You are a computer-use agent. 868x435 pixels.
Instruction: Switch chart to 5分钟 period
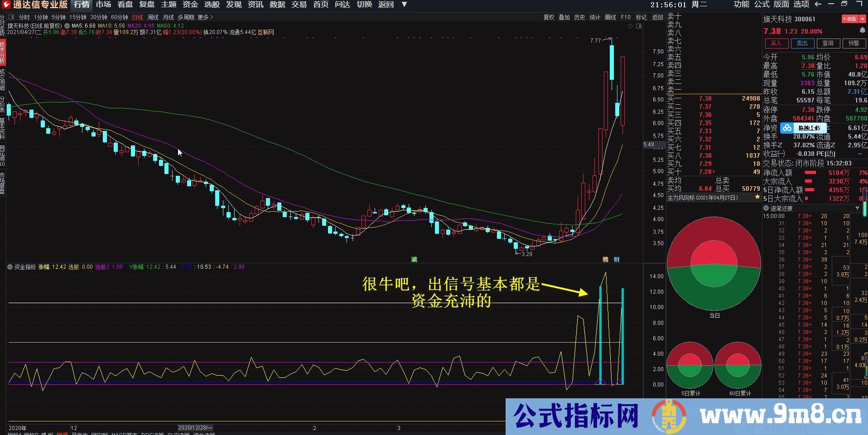point(58,17)
